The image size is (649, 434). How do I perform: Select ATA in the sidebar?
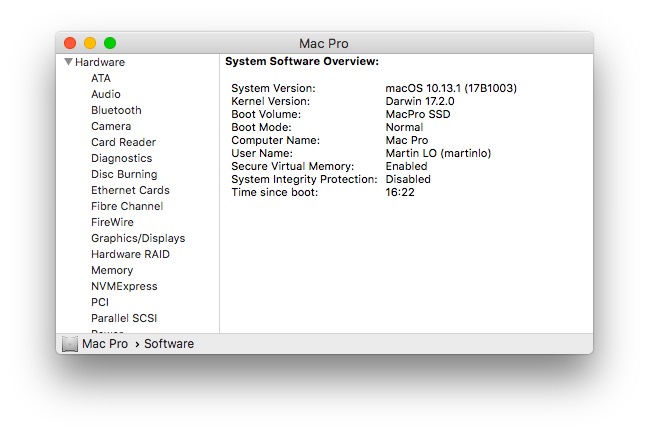pyautogui.click(x=101, y=78)
